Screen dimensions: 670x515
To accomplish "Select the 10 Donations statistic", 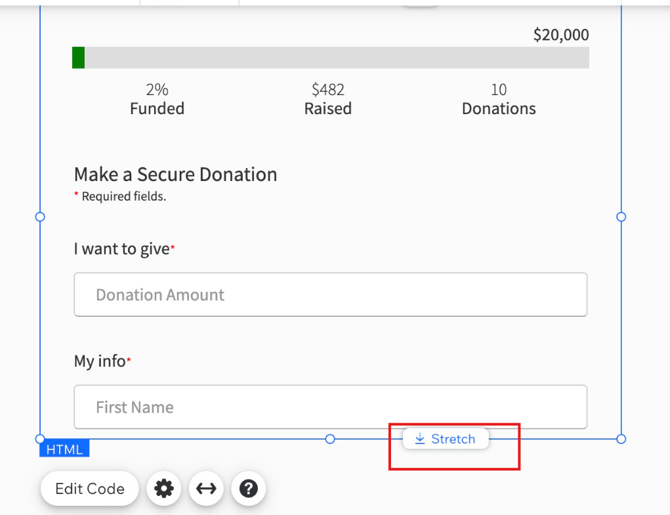I will 498,99.
